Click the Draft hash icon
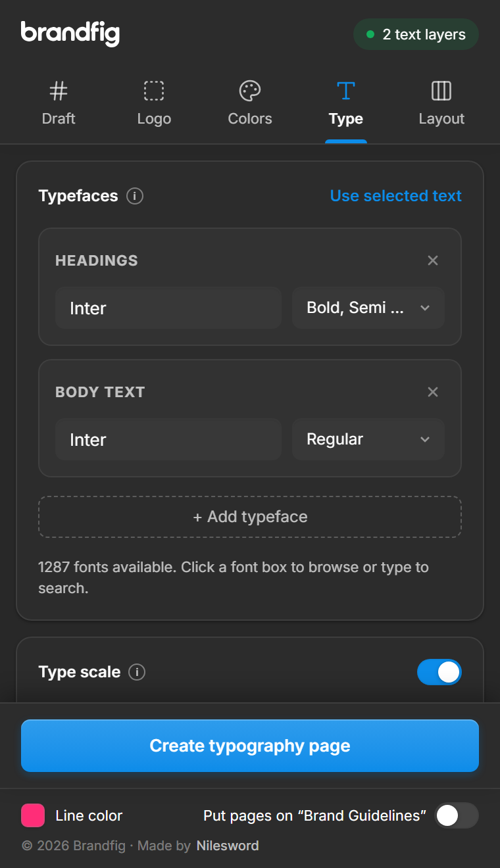The height and width of the screenshot is (868, 500). coord(59,91)
